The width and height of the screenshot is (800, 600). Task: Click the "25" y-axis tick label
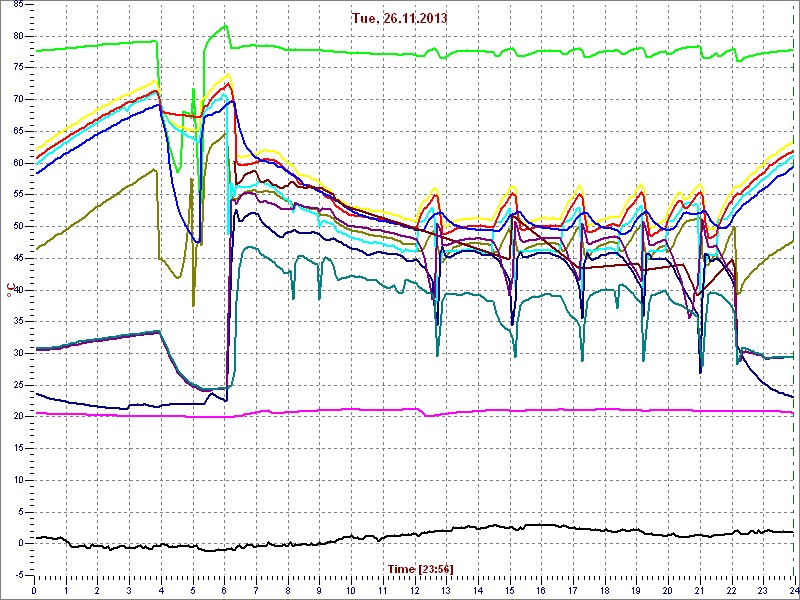tap(18, 385)
